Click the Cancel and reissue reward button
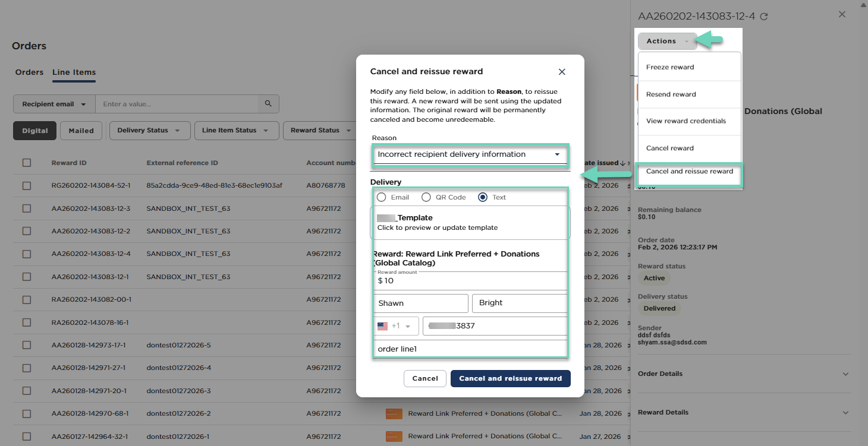Image resolution: width=868 pixels, height=446 pixels. click(510, 378)
